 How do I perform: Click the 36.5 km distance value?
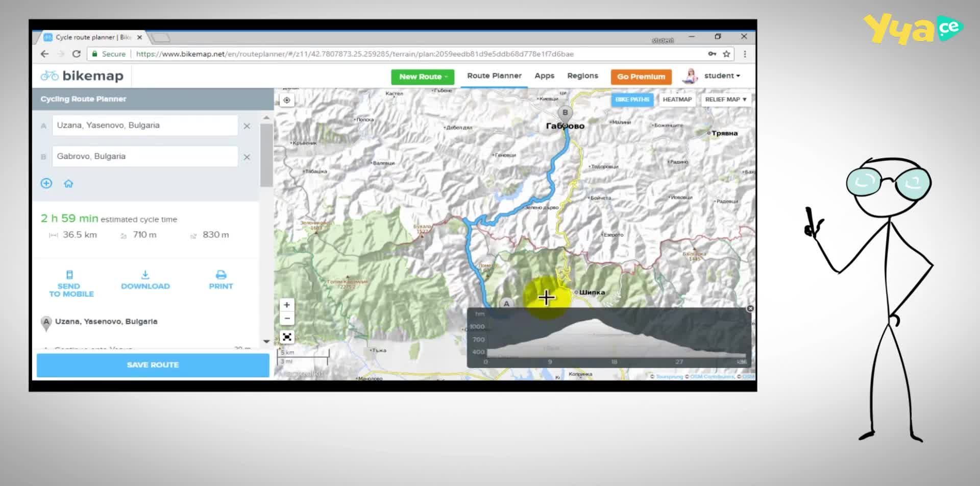pos(80,235)
